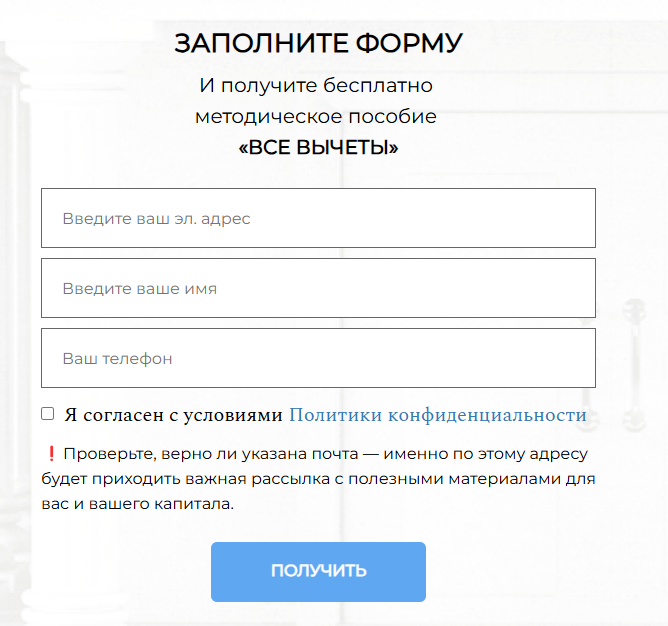Click the bold '«ВСЕ ВЫЧЕТЫ»' title text
The width and height of the screenshot is (668, 626).
(x=318, y=147)
